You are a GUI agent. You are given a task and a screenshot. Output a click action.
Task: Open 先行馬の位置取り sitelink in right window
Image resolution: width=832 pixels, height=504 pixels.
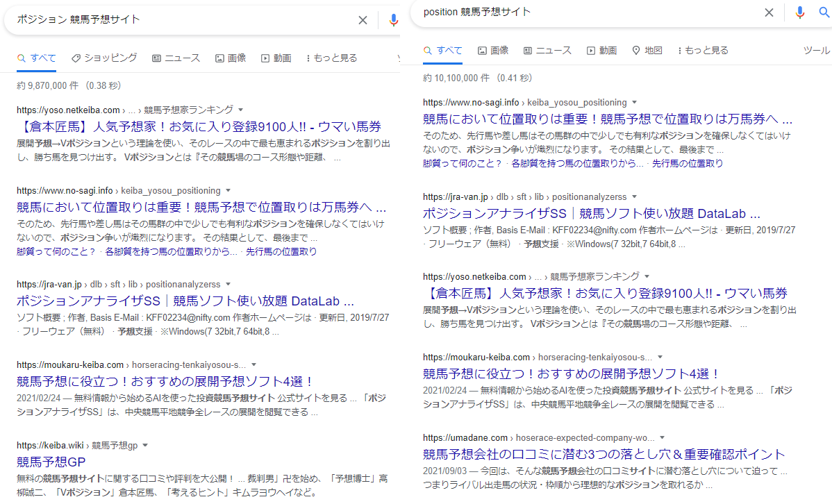click(688, 163)
